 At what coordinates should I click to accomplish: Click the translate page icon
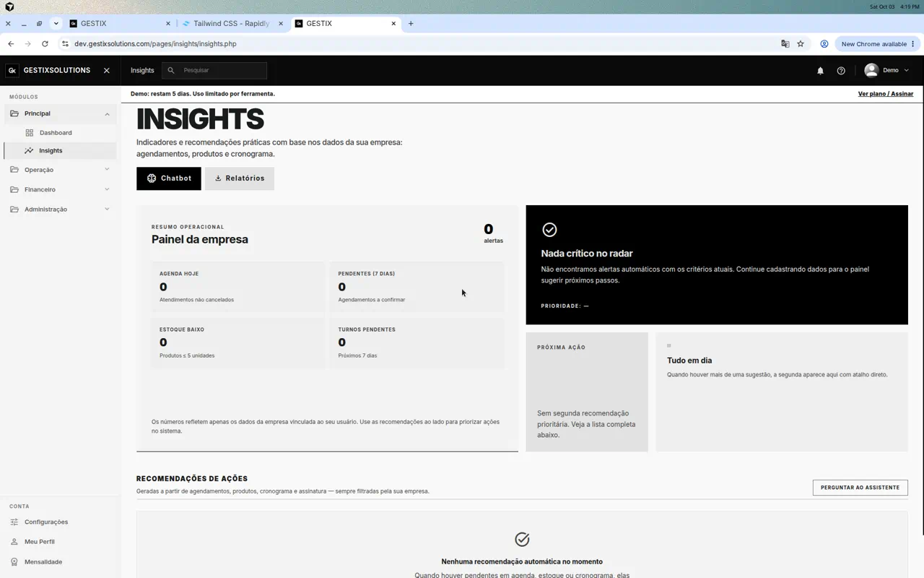tap(785, 44)
